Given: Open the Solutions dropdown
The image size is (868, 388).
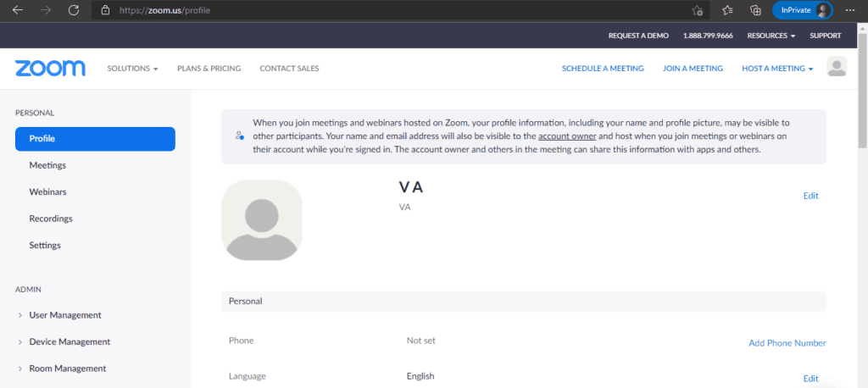Looking at the screenshot, I should coord(133,69).
